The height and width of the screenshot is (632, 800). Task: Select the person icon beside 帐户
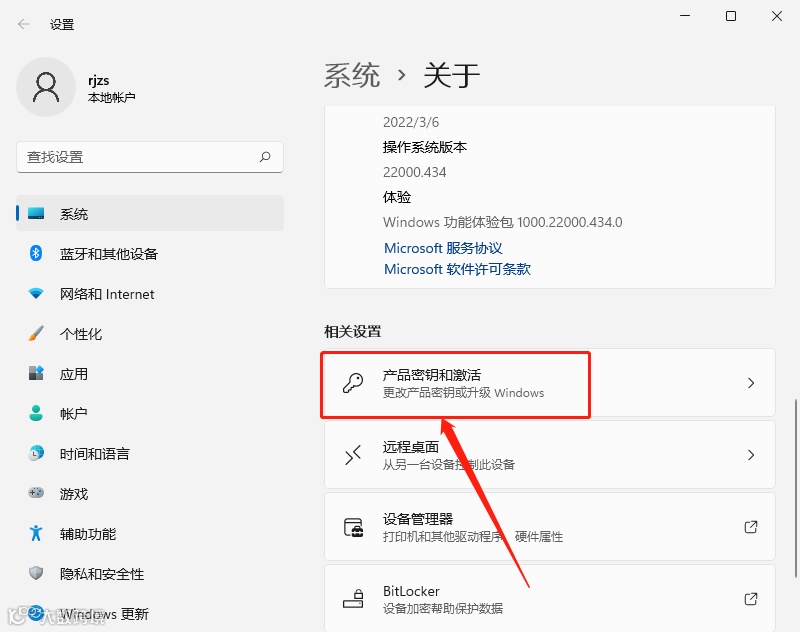[x=36, y=413]
